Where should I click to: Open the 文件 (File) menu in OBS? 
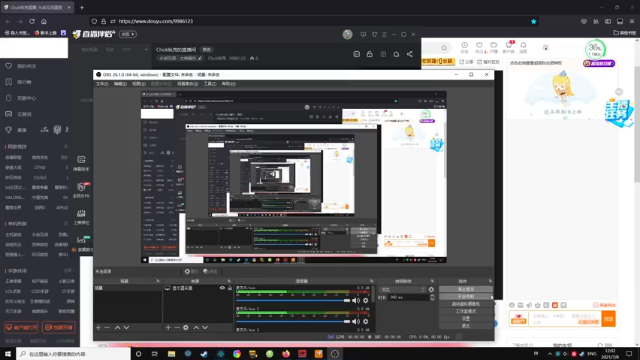102,84
